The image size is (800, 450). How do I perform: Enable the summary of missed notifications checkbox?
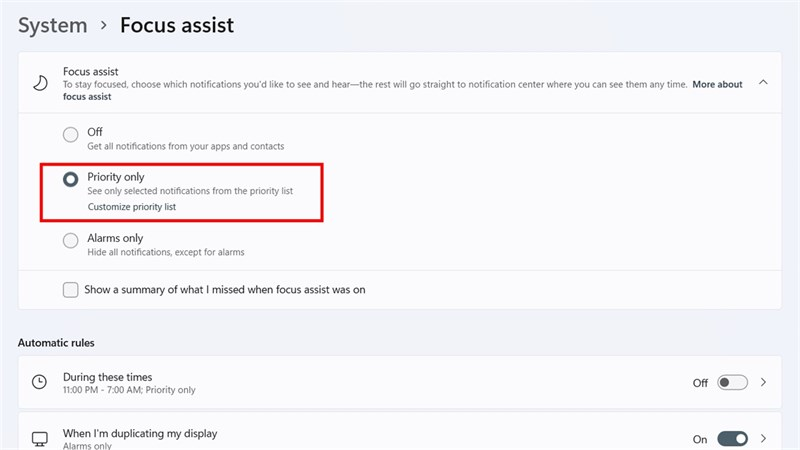[70, 290]
